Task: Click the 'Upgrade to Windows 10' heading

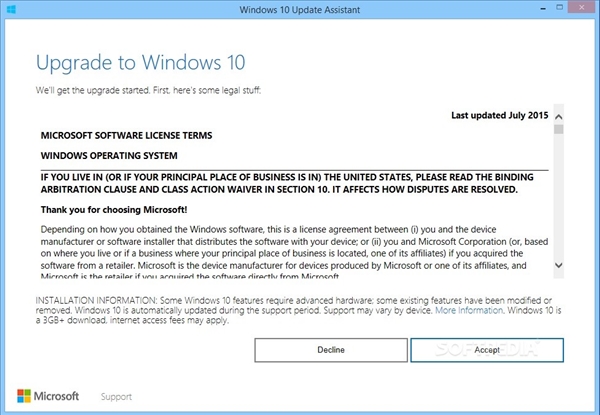Action: [140, 63]
